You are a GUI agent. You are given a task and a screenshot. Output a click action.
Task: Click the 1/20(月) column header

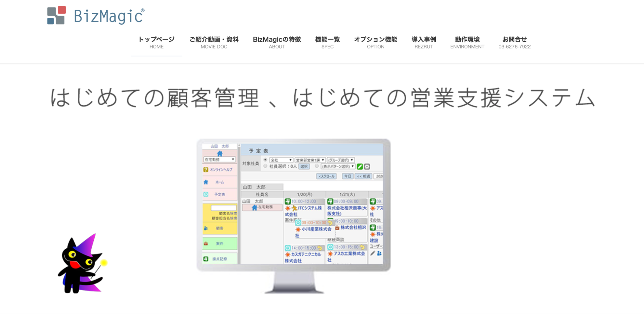click(x=304, y=194)
